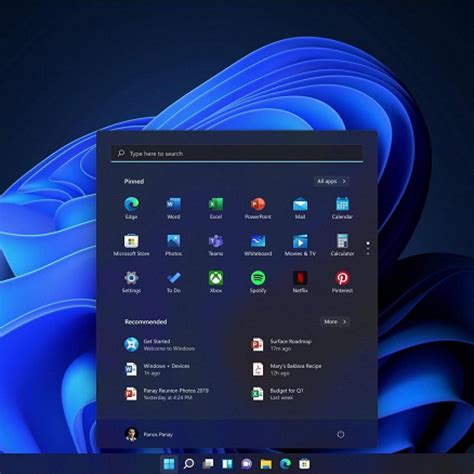Open the Microsoft Store app
The width and height of the screenshot is (474, 474).
pyautogui.click(x=131, y=245)
